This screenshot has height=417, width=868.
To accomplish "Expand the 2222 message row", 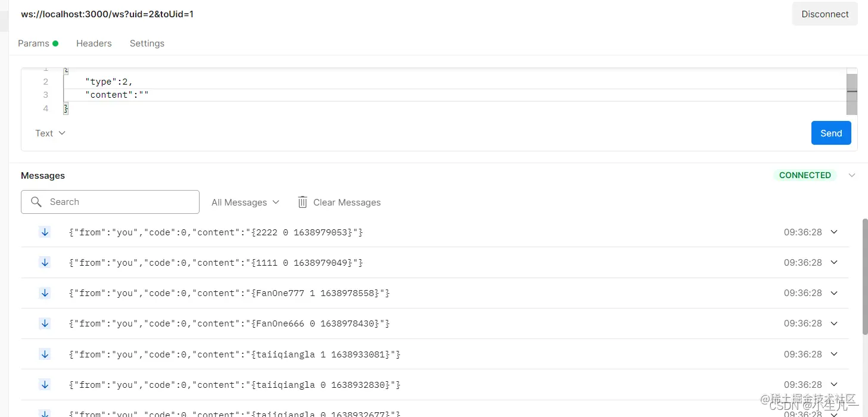I will pyautogui.click(x=834, y=232).
